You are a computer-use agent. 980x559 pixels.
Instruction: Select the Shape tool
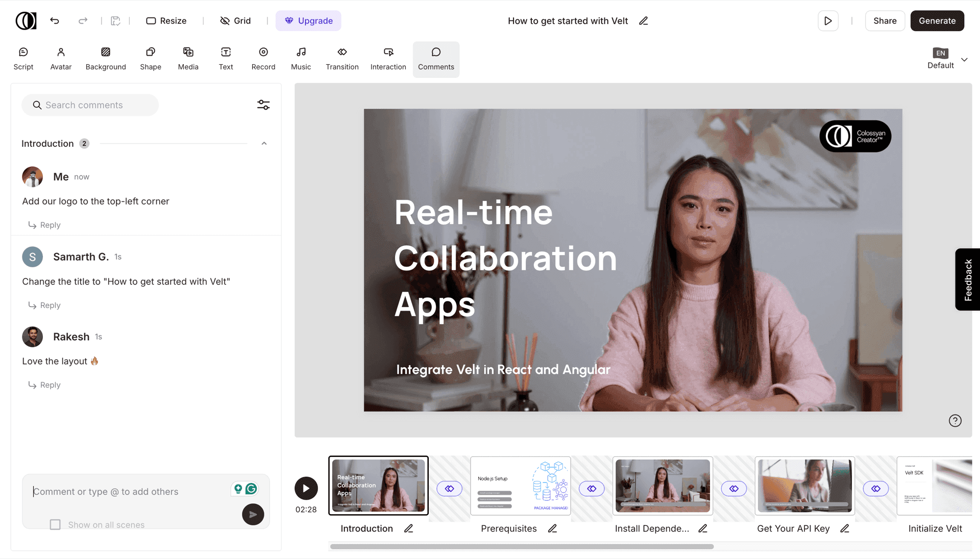tap(151, 59)
